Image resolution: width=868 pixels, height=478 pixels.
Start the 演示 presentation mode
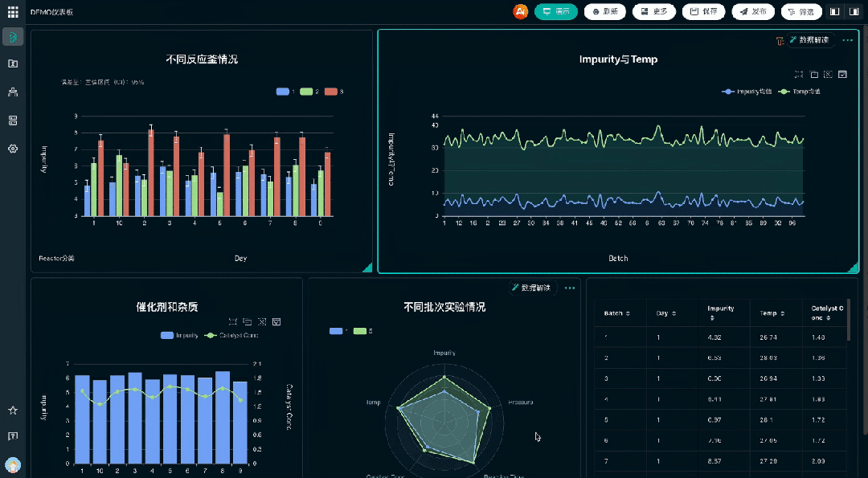[556, 11]
